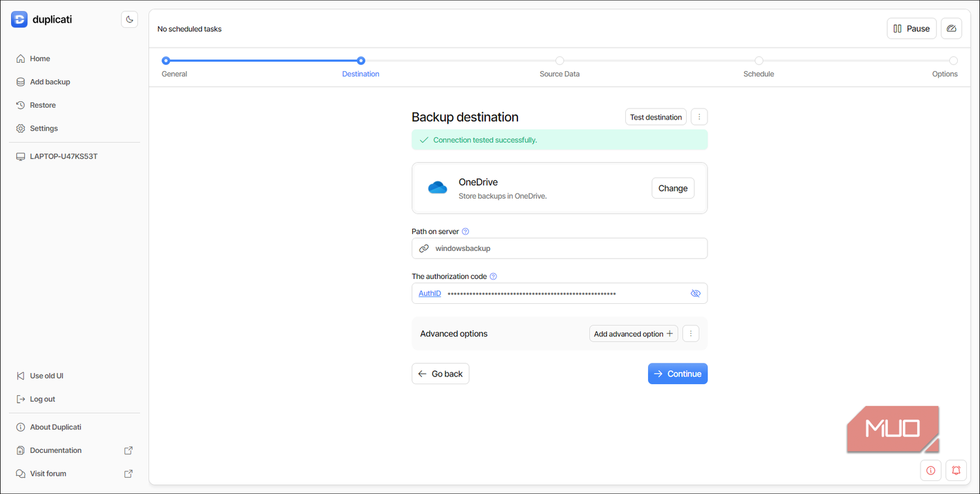Select the Destination wizard step
Viewport: 980px width, 494px height.
361,67
